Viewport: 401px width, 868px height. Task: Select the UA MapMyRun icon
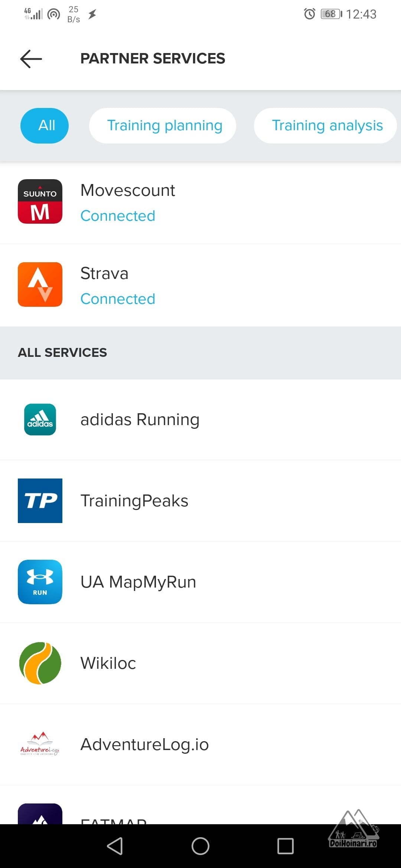pos(40,582)
